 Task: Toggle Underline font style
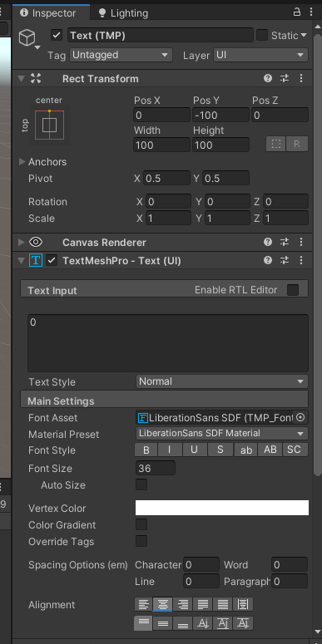pos(195,450)
